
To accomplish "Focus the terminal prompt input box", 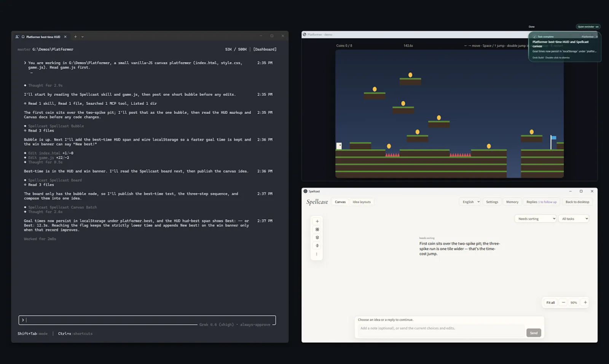I will [x=147, y=320].
